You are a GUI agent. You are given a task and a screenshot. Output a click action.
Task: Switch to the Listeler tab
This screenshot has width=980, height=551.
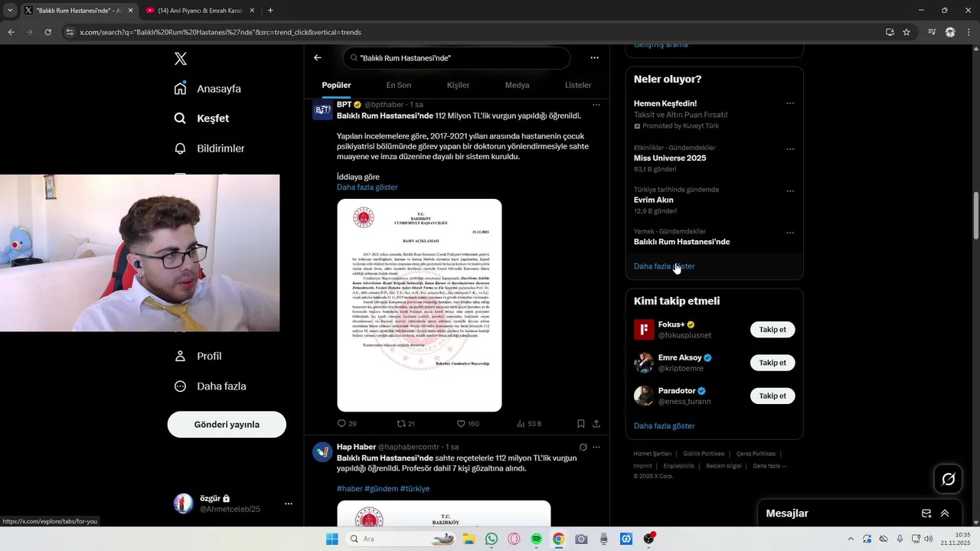pyautogui.click(x=578, y=85)
